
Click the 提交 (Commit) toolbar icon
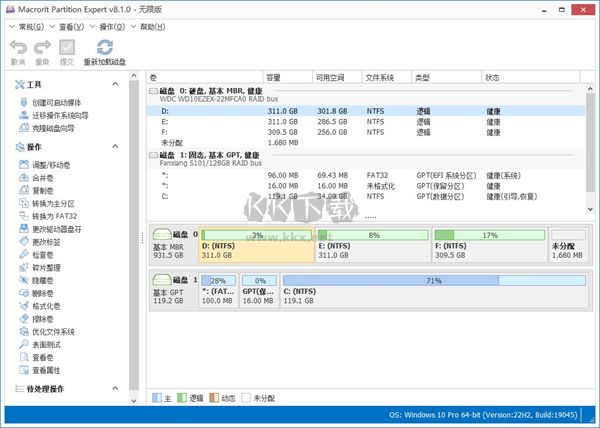click(67, 47)
